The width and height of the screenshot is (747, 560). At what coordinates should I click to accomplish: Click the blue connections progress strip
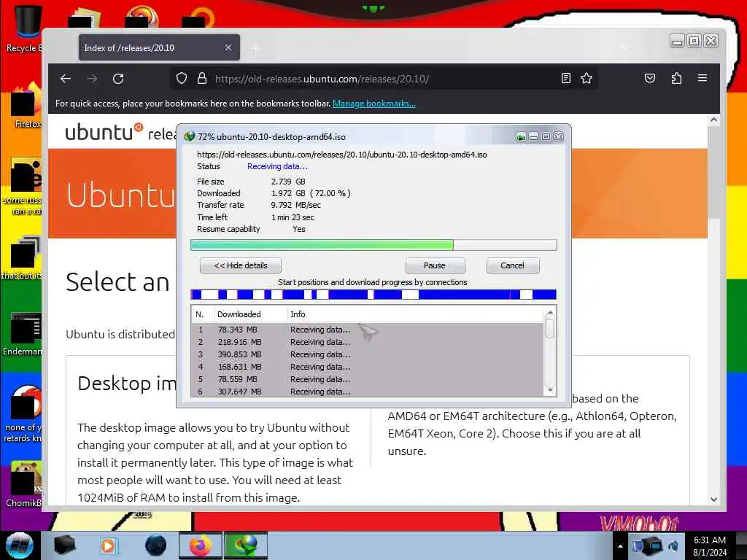click(373, 295)
